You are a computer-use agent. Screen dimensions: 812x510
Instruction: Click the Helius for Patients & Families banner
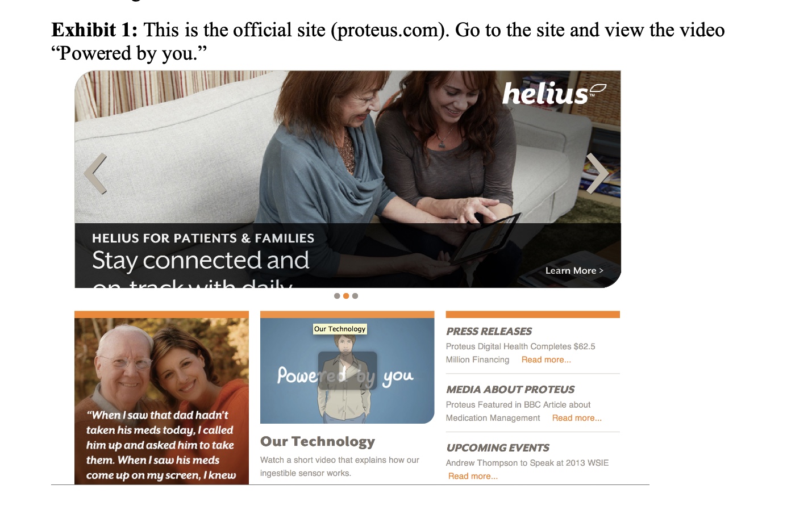[203, 239]
